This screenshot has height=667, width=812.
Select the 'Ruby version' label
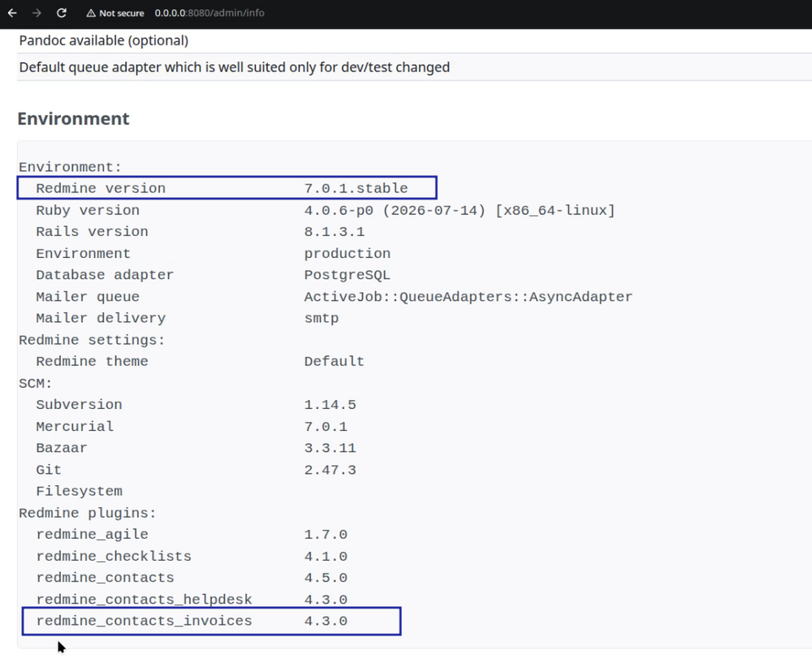click(88, 211)
